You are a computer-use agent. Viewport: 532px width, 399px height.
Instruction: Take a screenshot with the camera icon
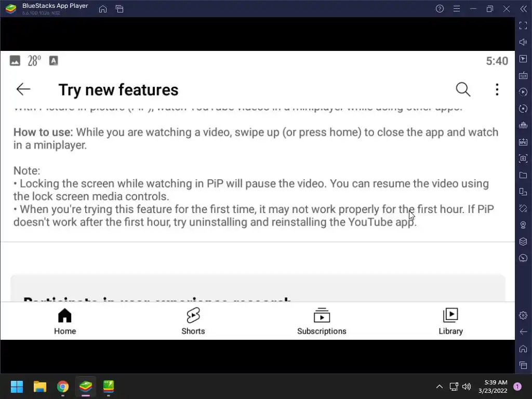click(523, 158)
